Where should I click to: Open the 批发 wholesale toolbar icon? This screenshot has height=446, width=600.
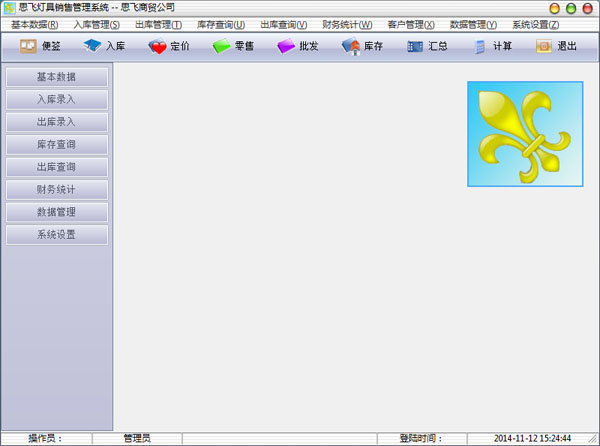(x=287, y=46)
